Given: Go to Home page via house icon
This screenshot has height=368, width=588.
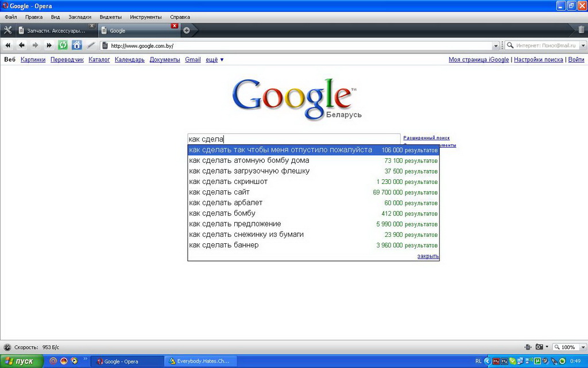Looking at the screenshot, I should 76,45.
